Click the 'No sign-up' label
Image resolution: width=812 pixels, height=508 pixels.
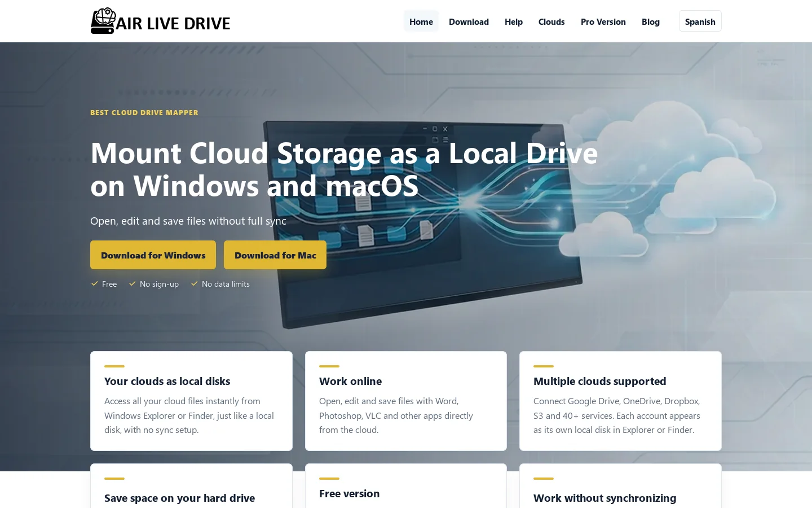click(159, 284)
